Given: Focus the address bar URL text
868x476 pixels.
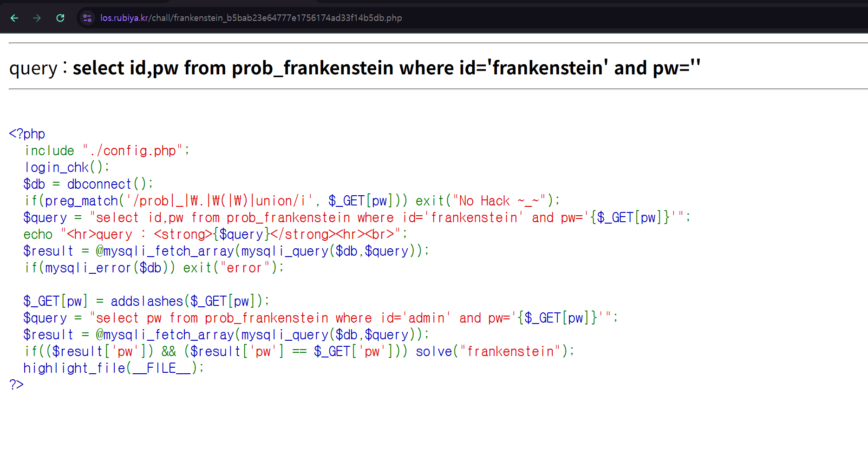Looking at the screenshot, I should 251,18.
